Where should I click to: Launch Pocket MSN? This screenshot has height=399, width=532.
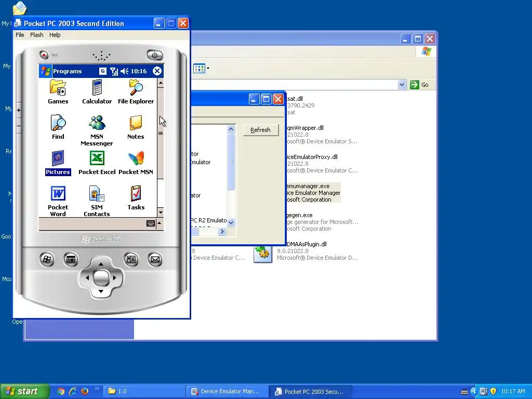point(136,163)
